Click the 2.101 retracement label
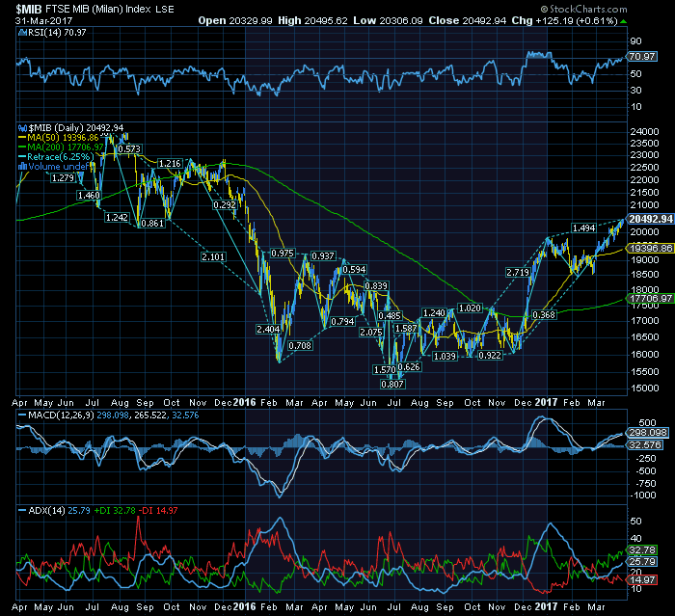This screenshot has height=616, width=675. click(x=213, y=257)
